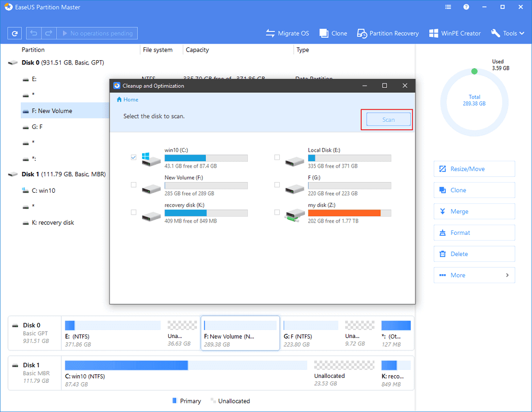The height and width of the screenshot is (412, 532).
Task: Go to Home in the Cleanup window
Action: [128, 100]
